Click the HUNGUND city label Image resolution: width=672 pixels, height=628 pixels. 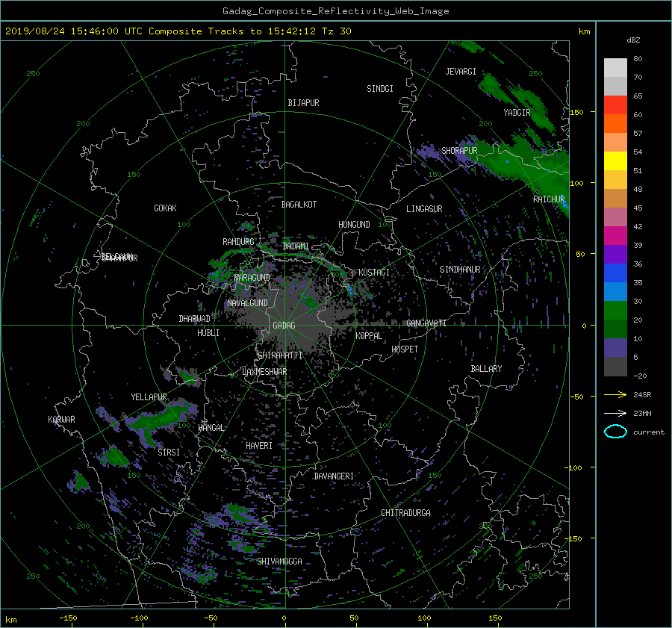(x=354, y=225)
